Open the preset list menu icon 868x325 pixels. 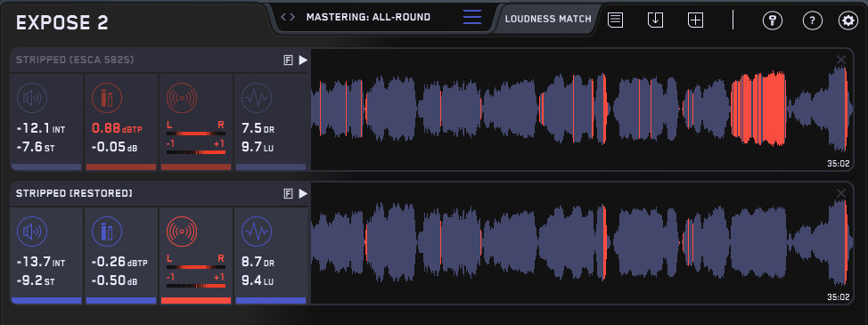point(472,17)
